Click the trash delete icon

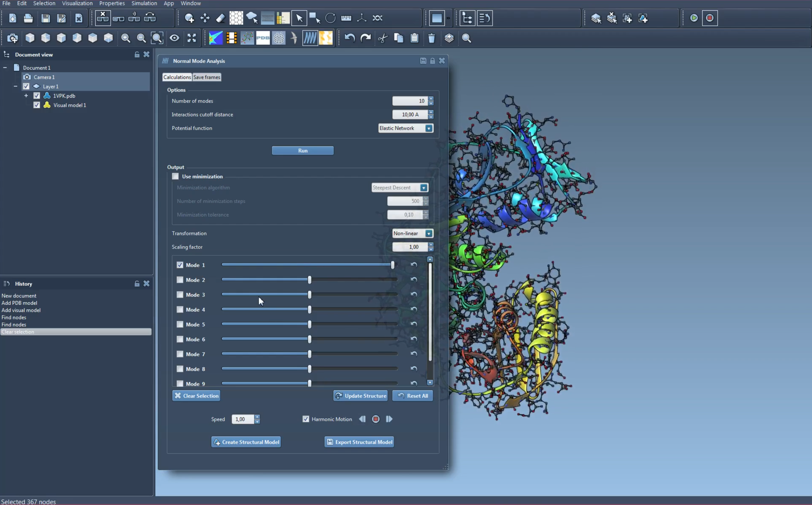tap(431, 38)
